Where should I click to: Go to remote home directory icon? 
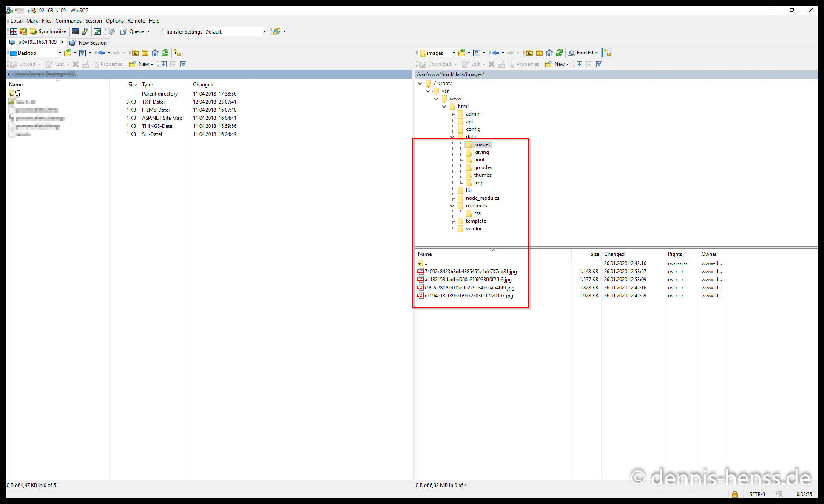[549, 53]
